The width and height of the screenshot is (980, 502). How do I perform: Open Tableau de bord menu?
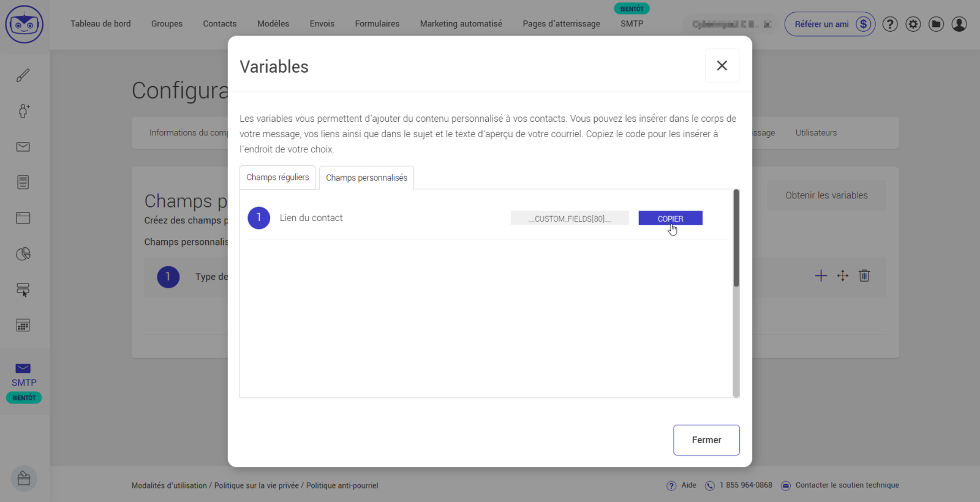(100, 24)
